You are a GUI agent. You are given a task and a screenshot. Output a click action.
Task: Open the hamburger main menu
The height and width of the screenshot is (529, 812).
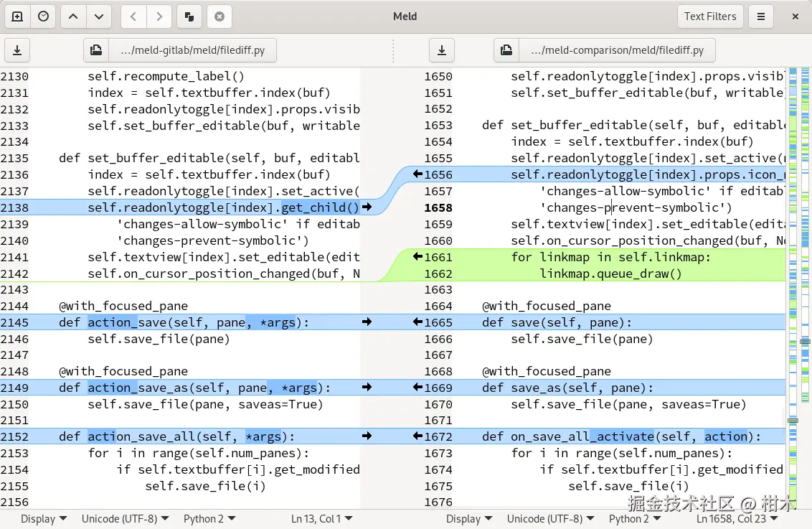[761, 17]
